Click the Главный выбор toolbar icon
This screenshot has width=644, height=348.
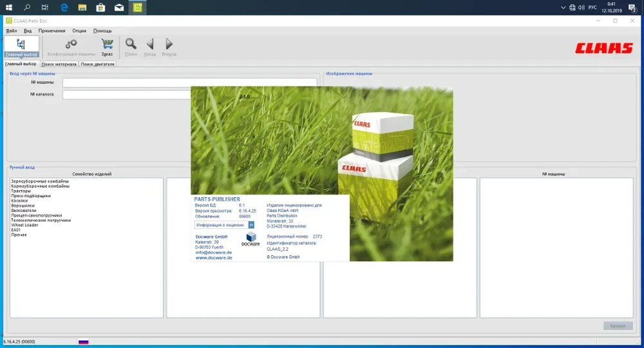tap(21, 46)
